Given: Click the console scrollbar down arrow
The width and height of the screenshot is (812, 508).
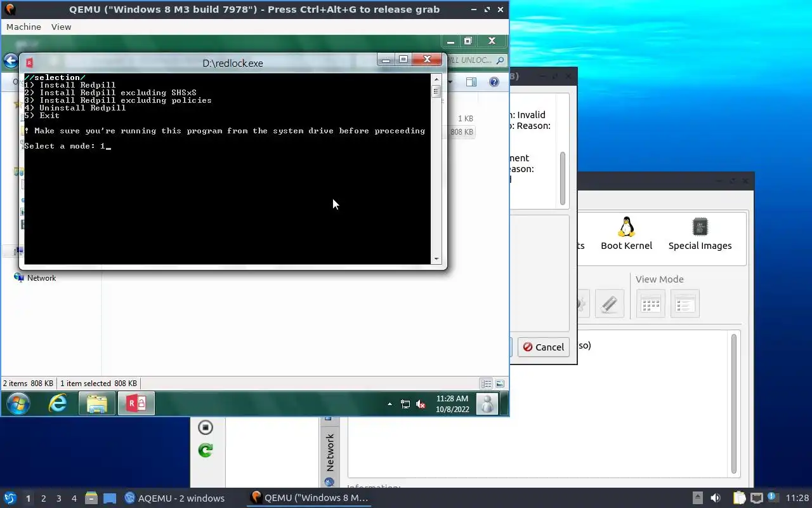Looking at the screenshot, I should [x=436, y=259].
